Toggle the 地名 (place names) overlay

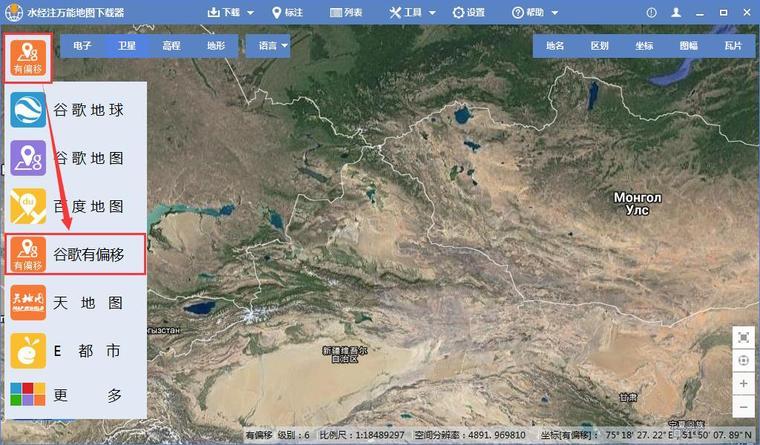coord(554,46)
